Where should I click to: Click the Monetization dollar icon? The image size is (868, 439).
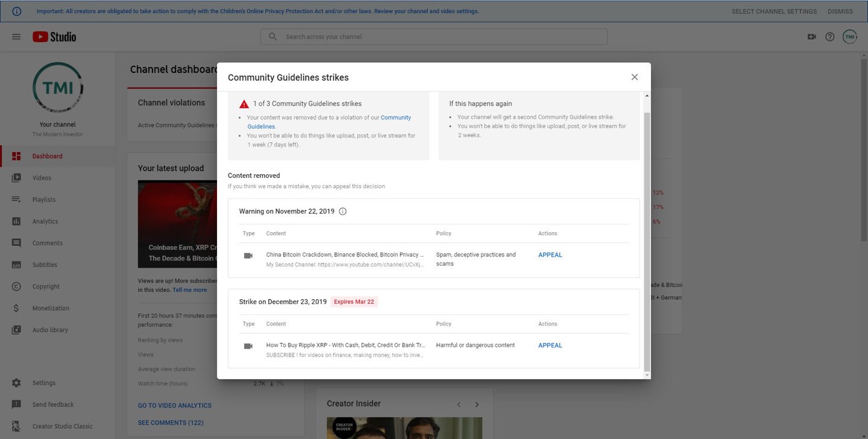point(16,308)
